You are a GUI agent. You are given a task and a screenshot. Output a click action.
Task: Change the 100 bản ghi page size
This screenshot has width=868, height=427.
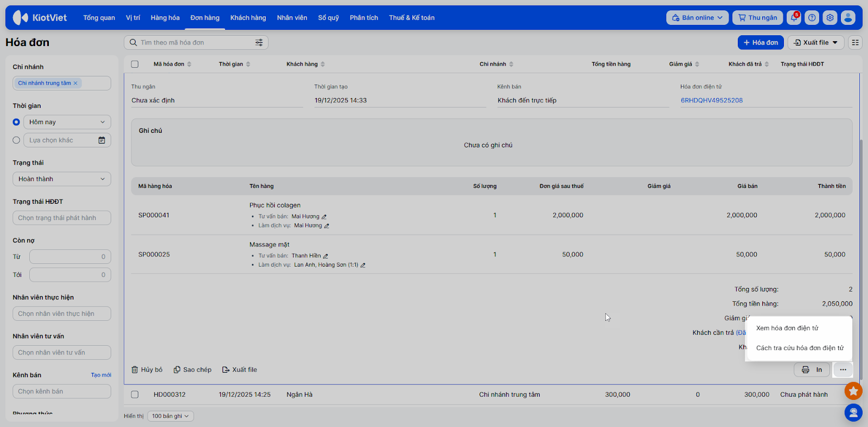pos(170,417)
